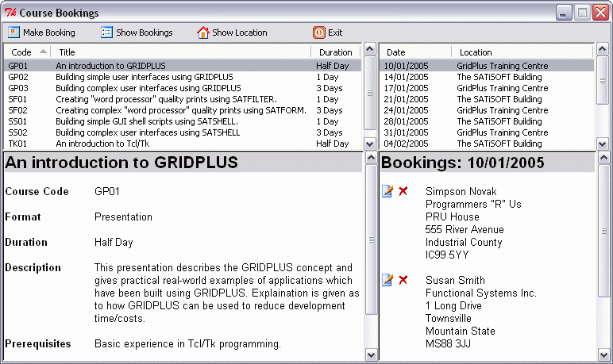Viewport: 613px width, 364px height.
Task: Click the Title column header
Action: click(180, 52)
